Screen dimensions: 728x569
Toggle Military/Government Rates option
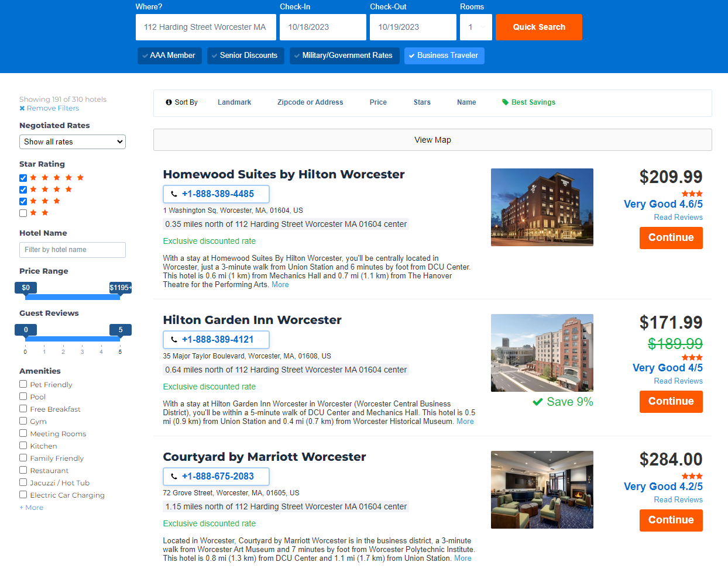point(345,56)
